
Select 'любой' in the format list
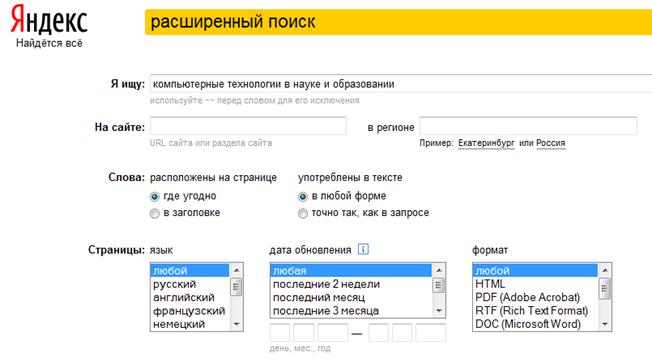pyautogui.click(x=535, y=271)
